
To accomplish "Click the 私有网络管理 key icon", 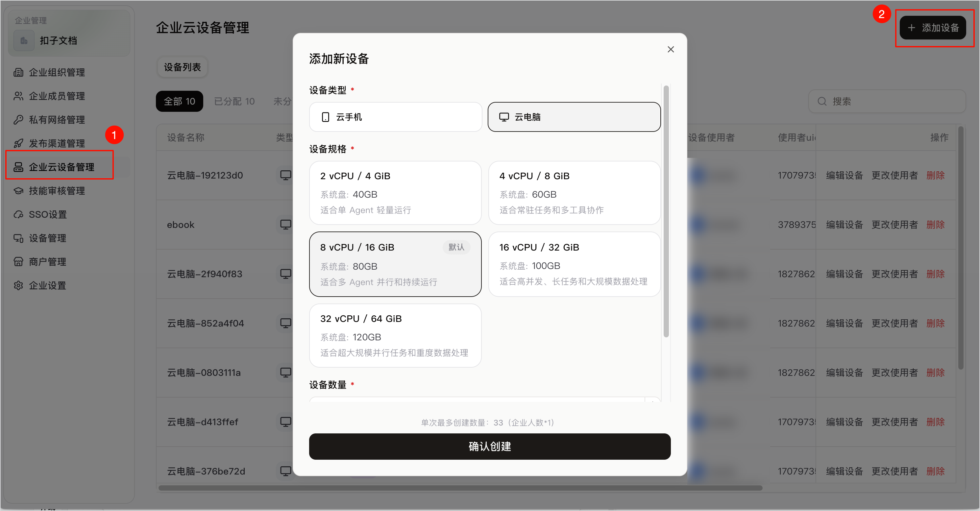I will pyautogui.click(x=18, y=120).
